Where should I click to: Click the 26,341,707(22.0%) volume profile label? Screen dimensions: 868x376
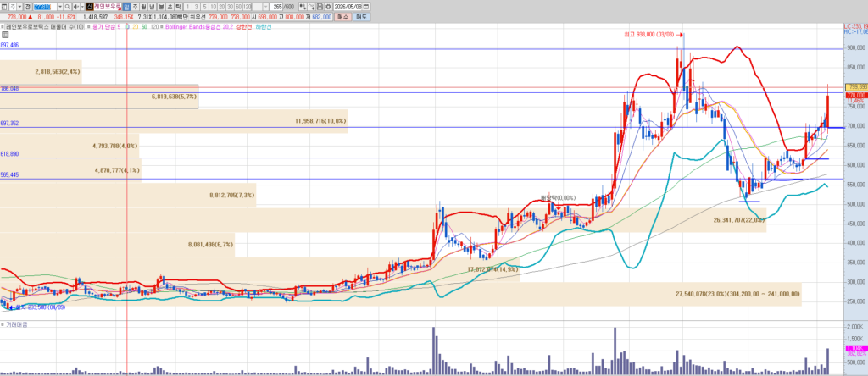tap(739, 220)
